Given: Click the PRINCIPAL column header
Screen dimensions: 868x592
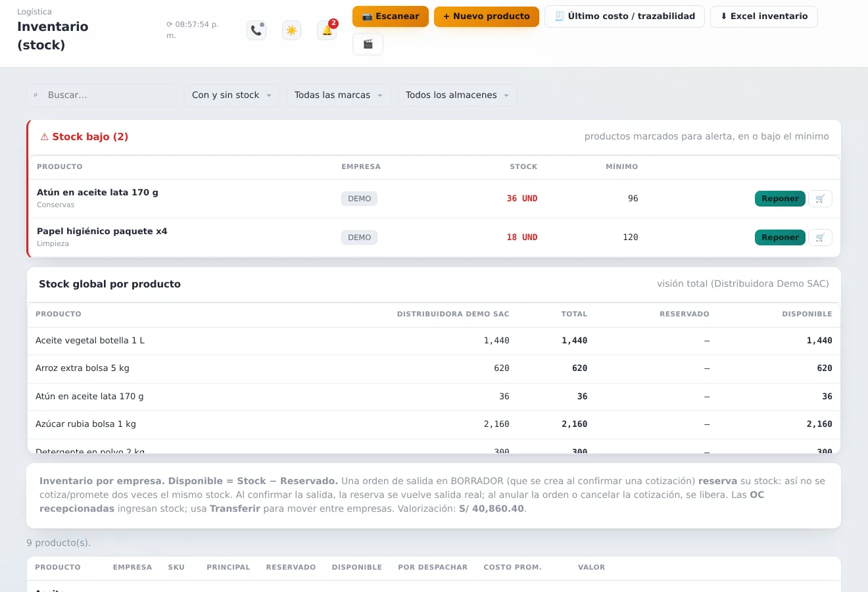Looking at the screenshot, I should pyautogui.click(x=228, y=568).
